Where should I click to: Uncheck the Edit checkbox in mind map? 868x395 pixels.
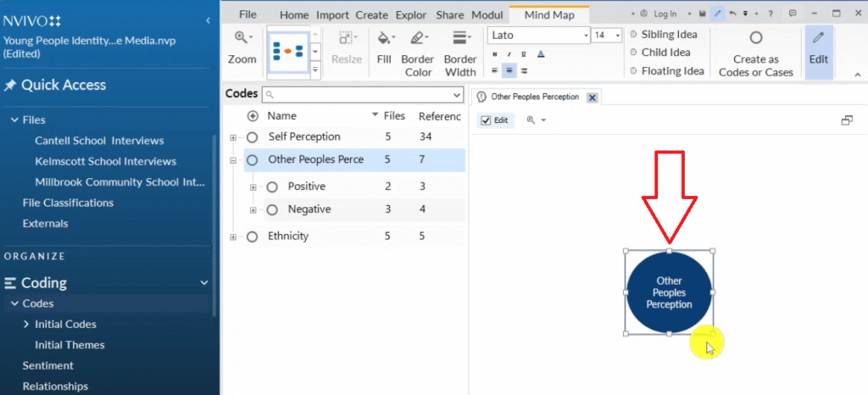486,120
